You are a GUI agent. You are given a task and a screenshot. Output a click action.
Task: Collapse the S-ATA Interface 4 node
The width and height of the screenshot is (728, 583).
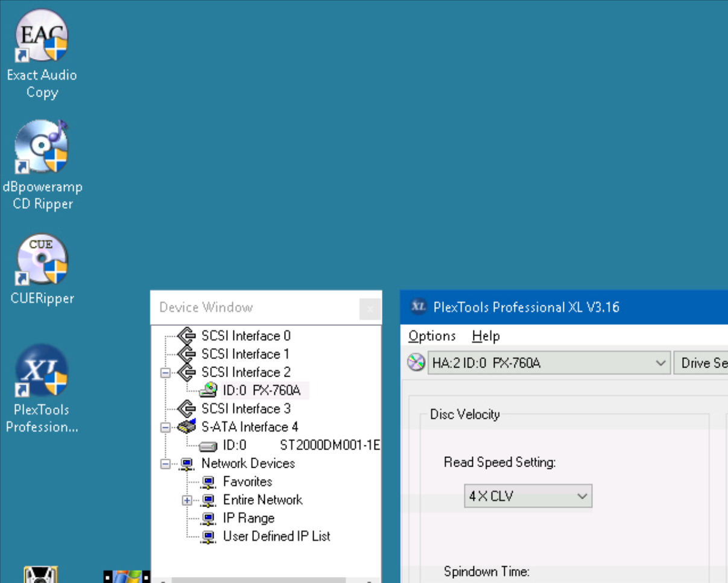pos(165,427)
